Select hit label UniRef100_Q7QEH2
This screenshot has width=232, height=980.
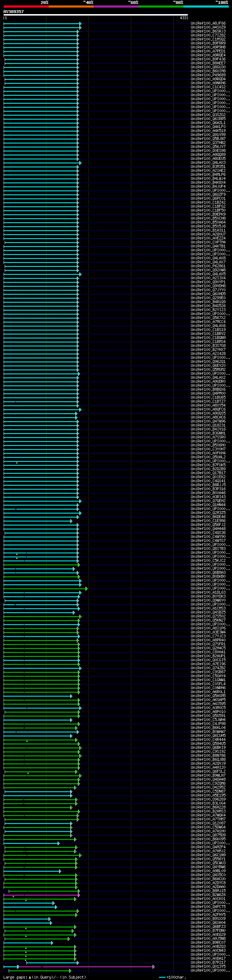coord(208,501)
